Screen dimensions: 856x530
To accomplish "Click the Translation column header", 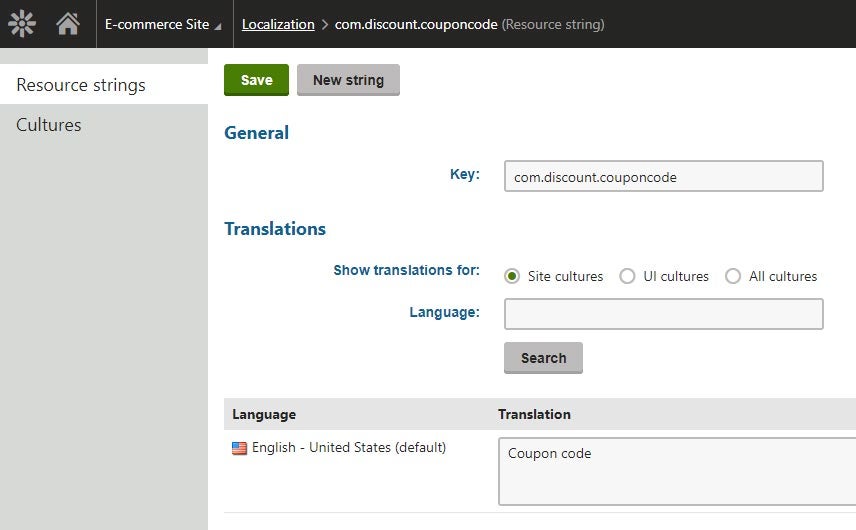I will 534,414.
